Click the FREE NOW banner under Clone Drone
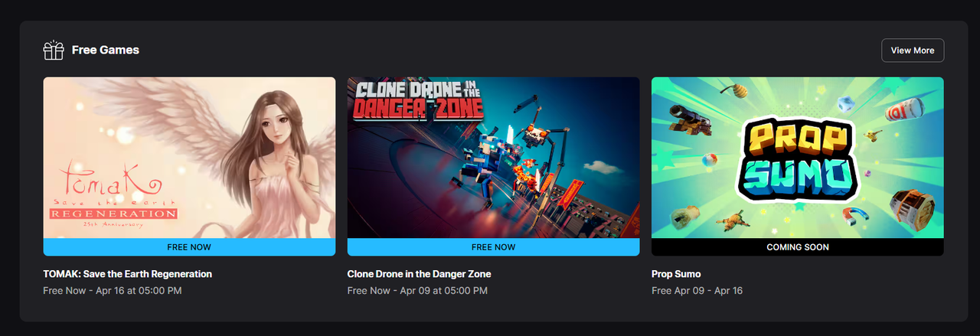Image resolution: width=980 pixels, height=336 pixels. [493, 247]
